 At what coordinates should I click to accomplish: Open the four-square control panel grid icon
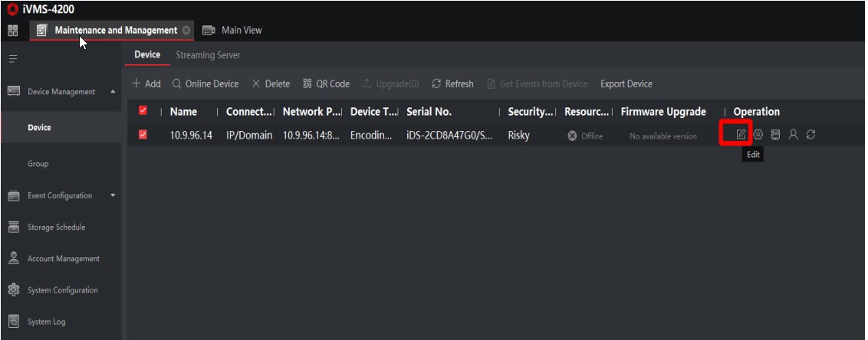coord(12,31)
